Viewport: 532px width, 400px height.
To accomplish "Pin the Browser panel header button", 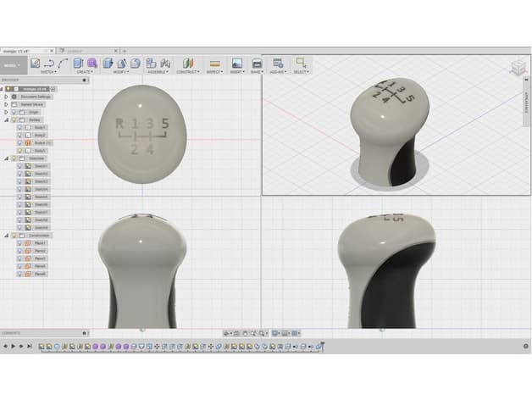I will [x=85, y=81].
